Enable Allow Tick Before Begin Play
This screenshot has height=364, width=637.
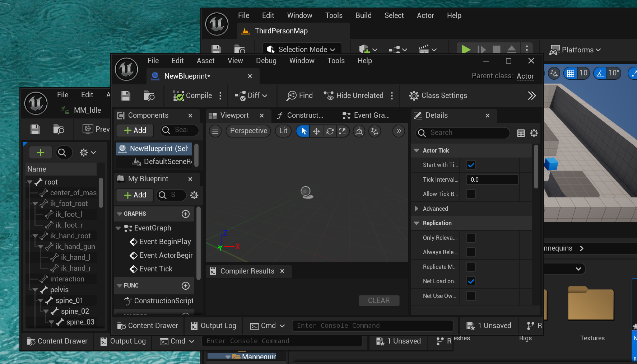click(x=471, y=194)
